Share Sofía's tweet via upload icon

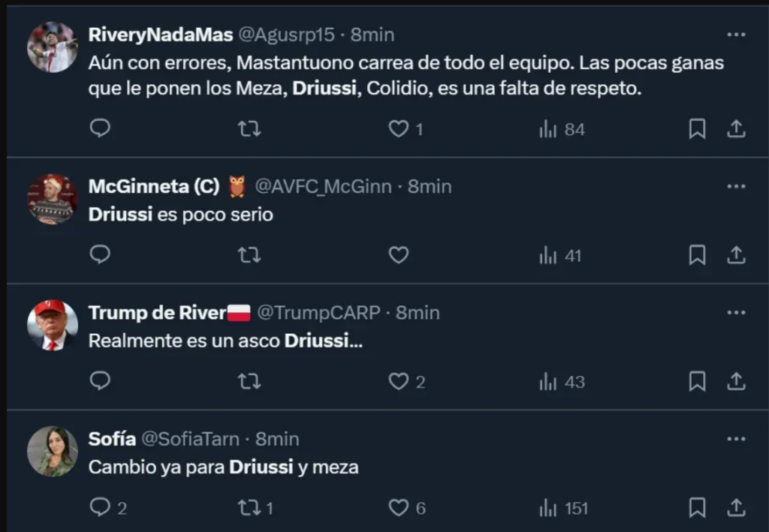coord(736,507)
